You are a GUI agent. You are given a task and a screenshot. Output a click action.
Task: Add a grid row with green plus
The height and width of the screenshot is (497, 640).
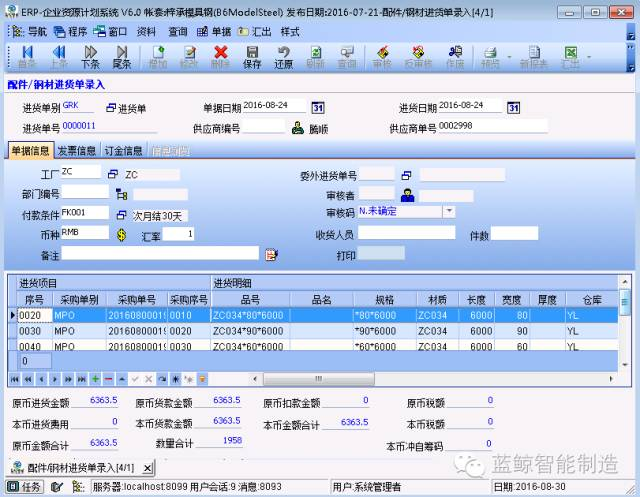[95, 379]
